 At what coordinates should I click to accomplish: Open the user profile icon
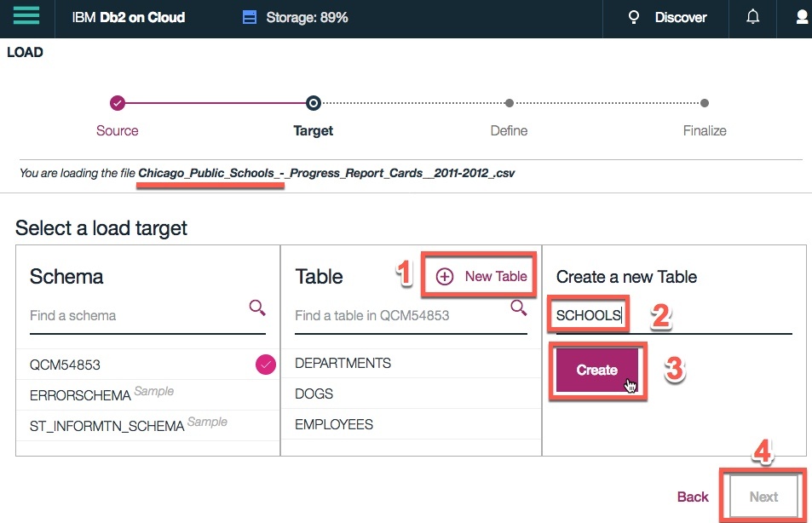(x=802, y=17)
